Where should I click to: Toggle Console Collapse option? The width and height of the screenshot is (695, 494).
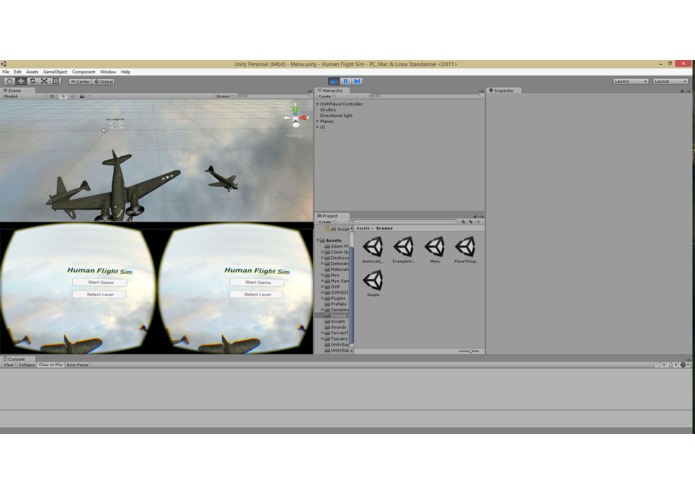coord(27,365)
